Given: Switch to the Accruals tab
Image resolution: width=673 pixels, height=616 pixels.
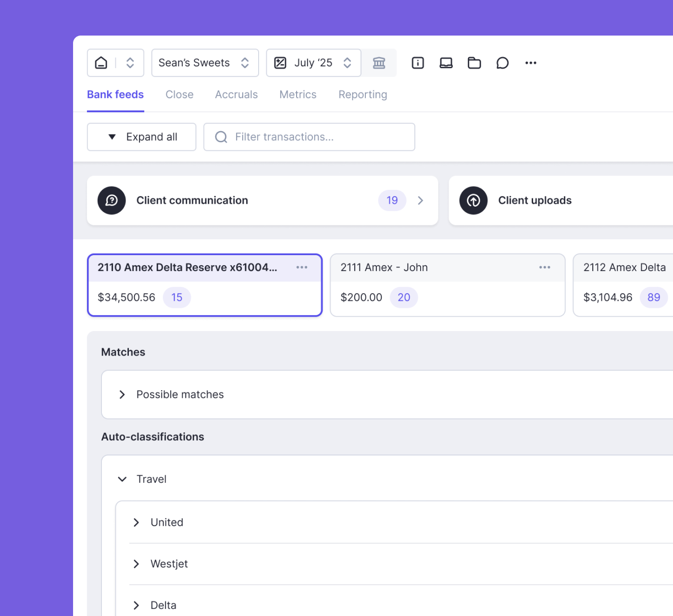Looking at the screenshot, I should click(x=237, y=95).
